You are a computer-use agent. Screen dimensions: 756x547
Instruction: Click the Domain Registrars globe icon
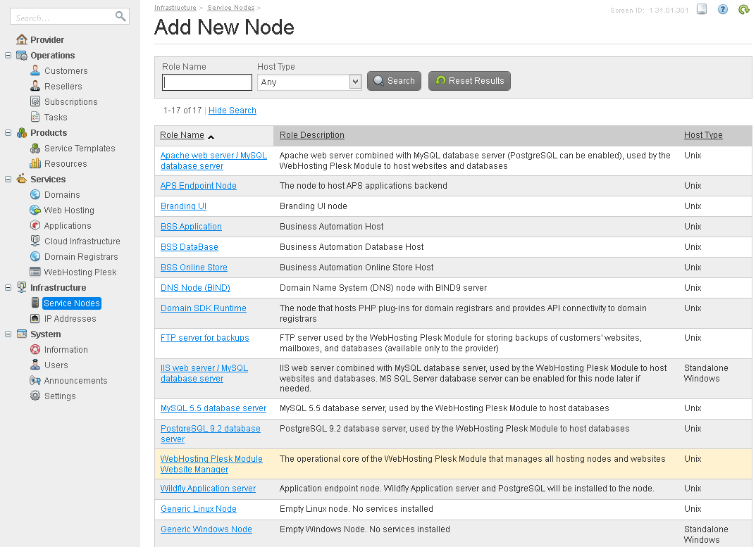35,256
